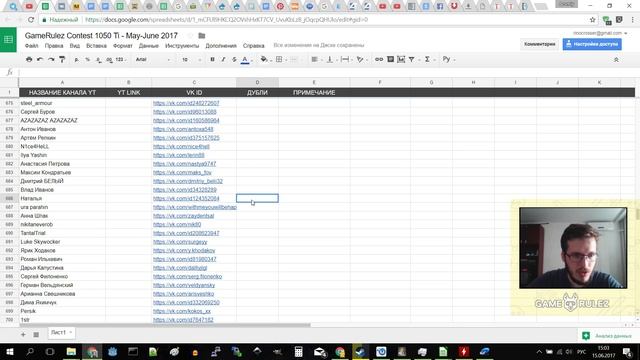Add a new sheet with plus icon

click(23, 334)
